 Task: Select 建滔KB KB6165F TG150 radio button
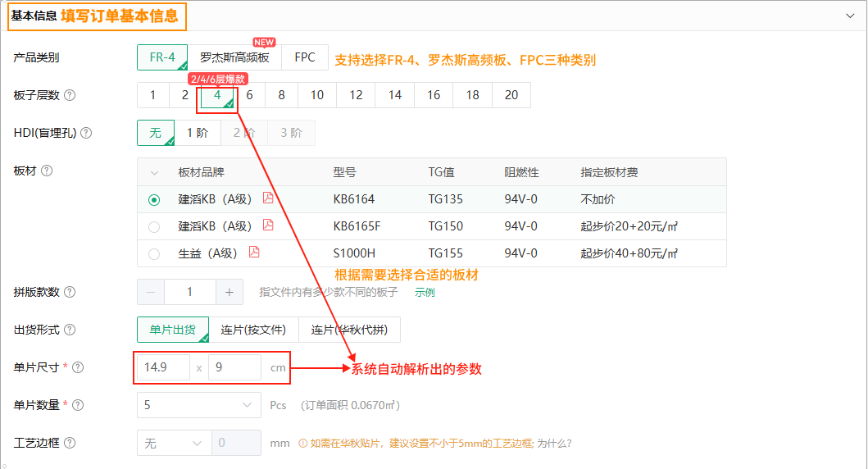[154, 227]
